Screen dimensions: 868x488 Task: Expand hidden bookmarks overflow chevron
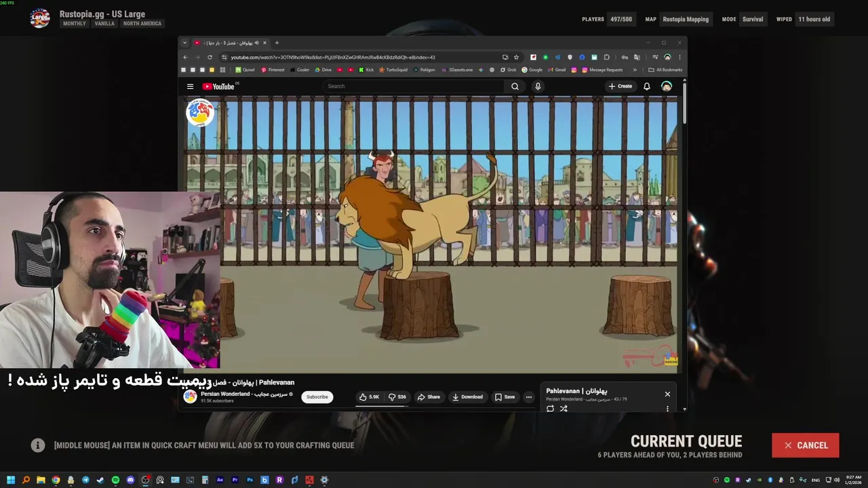coord(635,70)
